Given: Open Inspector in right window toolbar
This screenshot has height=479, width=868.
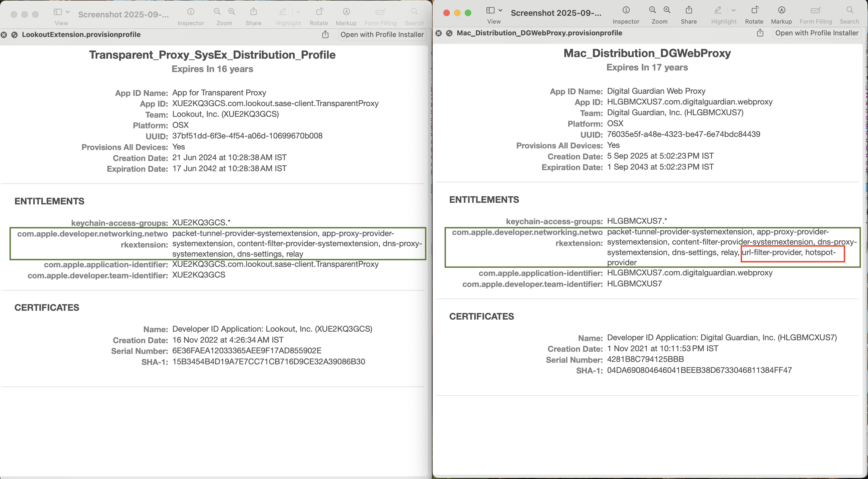Looking at the screenshot, I should [626, 10].
